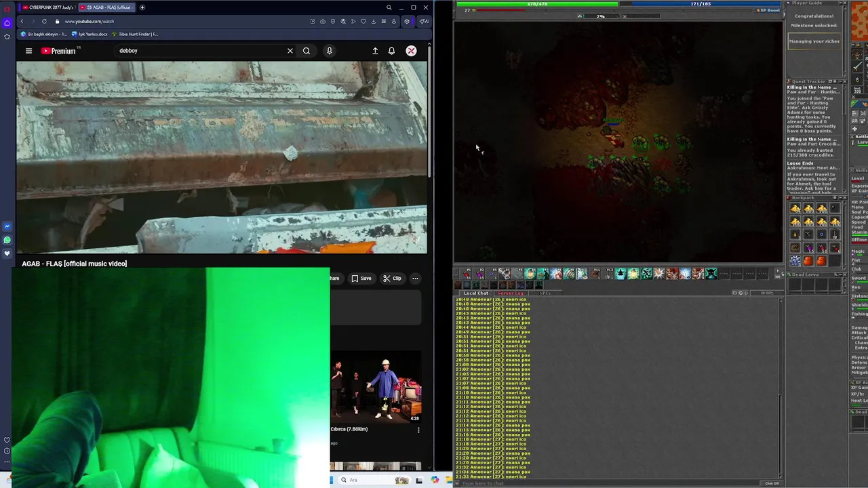Open Messenger in the browser sidebar
This screenshot has height=488, width=868.
7,226
